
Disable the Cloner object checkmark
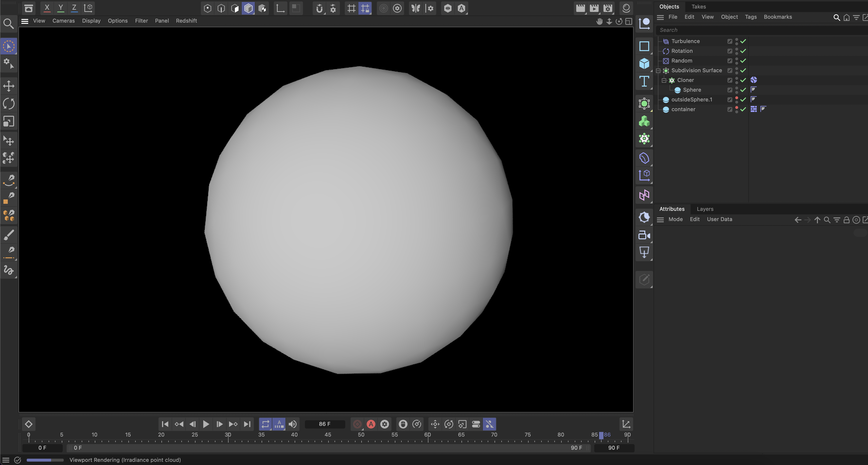(743, 80)
